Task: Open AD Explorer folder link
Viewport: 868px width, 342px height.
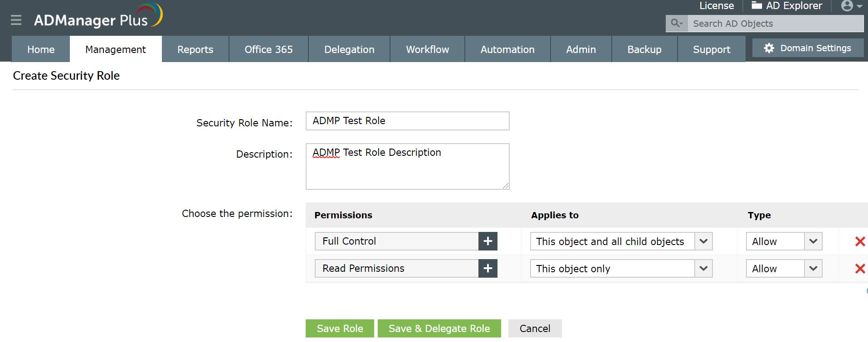Action: point(787,6)
